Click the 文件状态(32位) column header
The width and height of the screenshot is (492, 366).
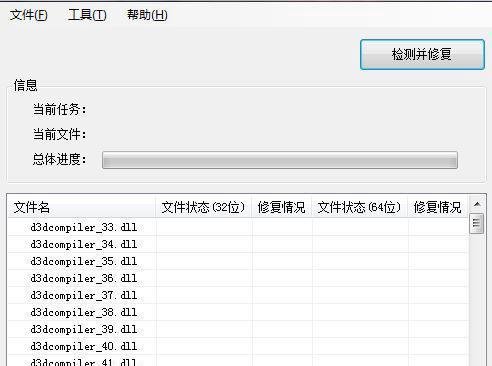pyautogui.click(x=203, y=207)
